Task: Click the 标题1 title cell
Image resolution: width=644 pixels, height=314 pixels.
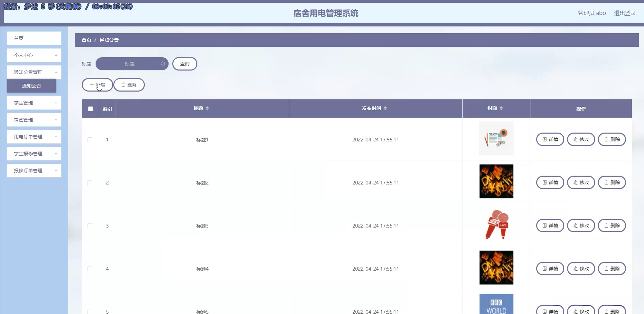Action: 202,140
